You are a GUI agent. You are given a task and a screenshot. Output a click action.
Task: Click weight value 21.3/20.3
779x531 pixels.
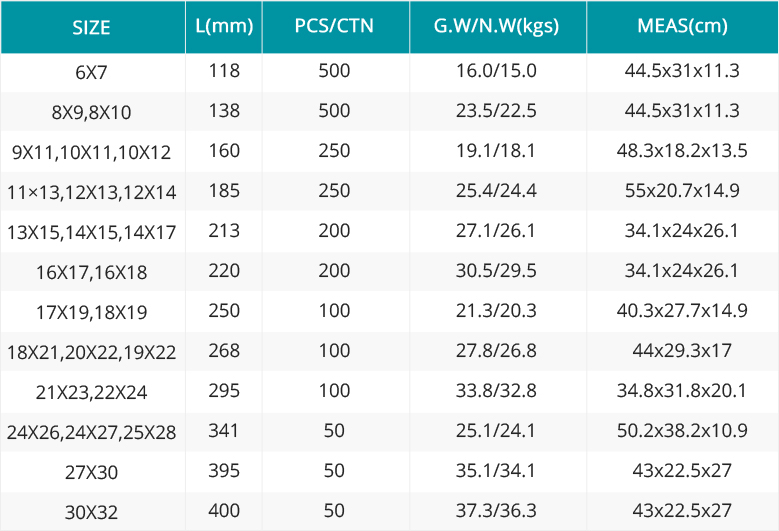[496, 310]
